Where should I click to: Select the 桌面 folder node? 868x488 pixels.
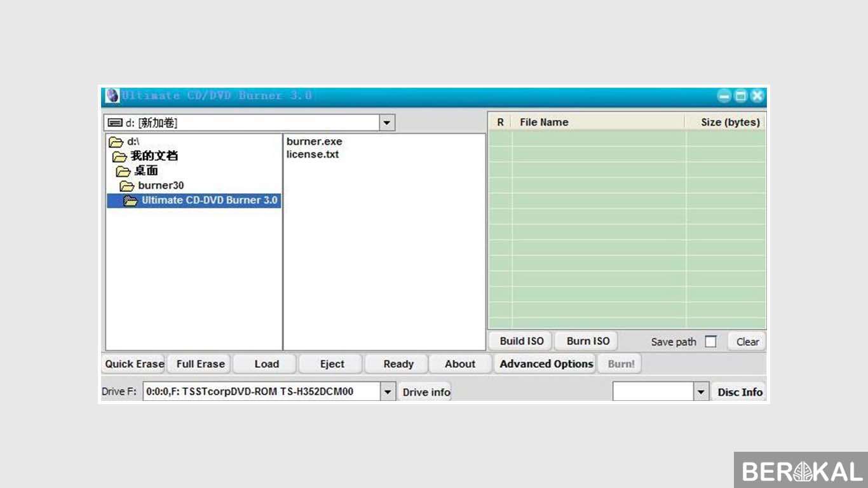click(146, 171)
